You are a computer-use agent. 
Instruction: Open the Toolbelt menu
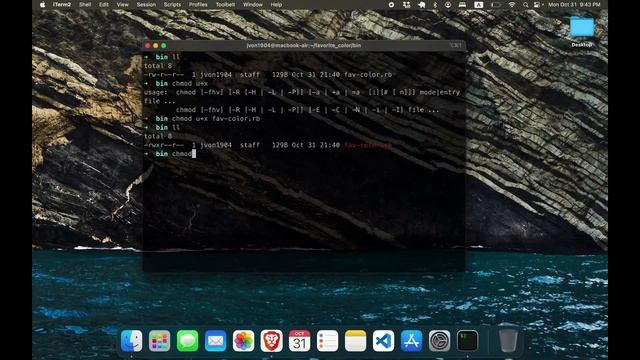click(x=225, y=4)
